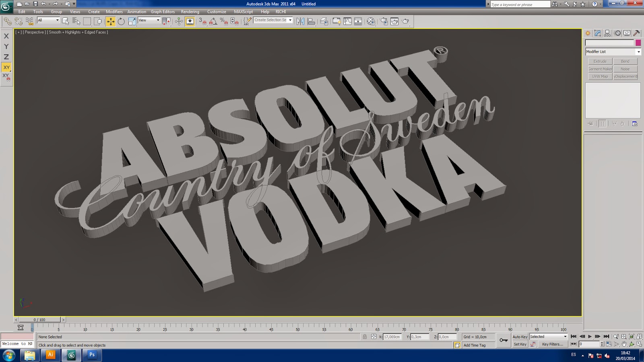Toggle the 3D Snaps button
644x362 pixels.
pos(202,21)
